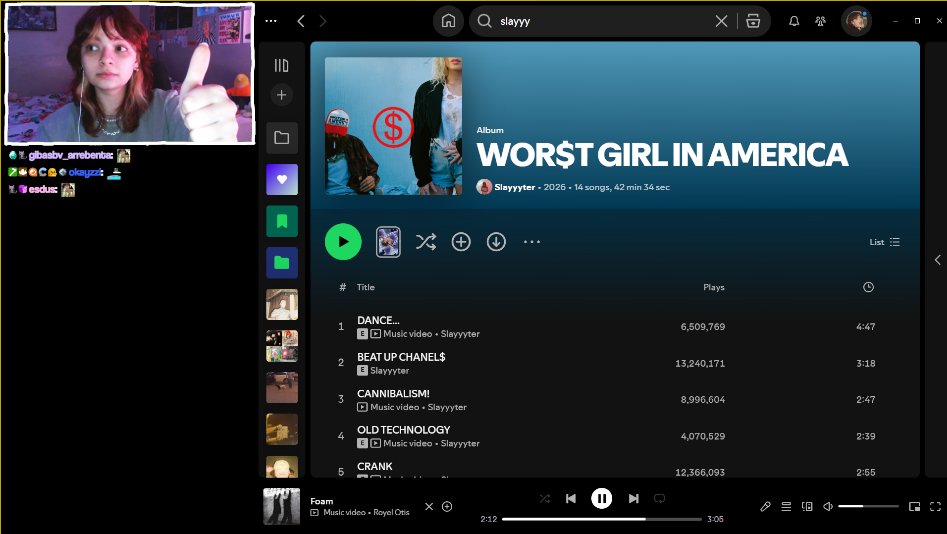Click esdus username in chat
This screenshot has height=534, width=947.
tap(43, 189)
